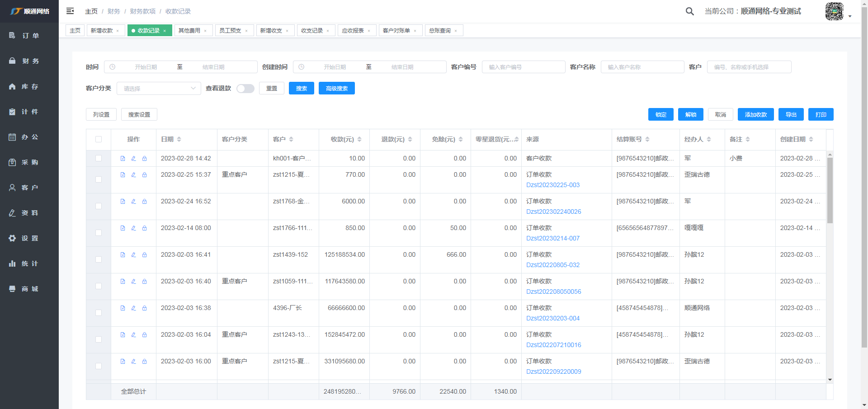This screenshot has height=409, width=868.
Task: Check the row dated 2023-02-25 15:37
Action: 99,179
